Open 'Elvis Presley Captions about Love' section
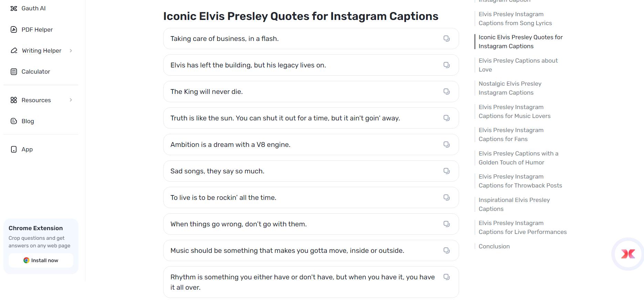Screen dimensions: 644x300 pyautogui.click(x=518, y=65)
